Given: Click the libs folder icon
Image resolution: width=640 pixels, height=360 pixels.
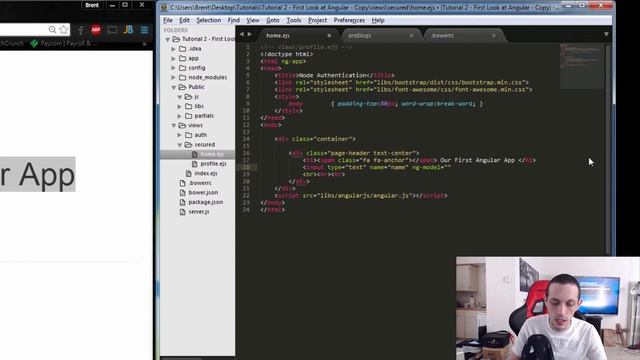Looking at the screenshot, I should (x=189, y=106).
